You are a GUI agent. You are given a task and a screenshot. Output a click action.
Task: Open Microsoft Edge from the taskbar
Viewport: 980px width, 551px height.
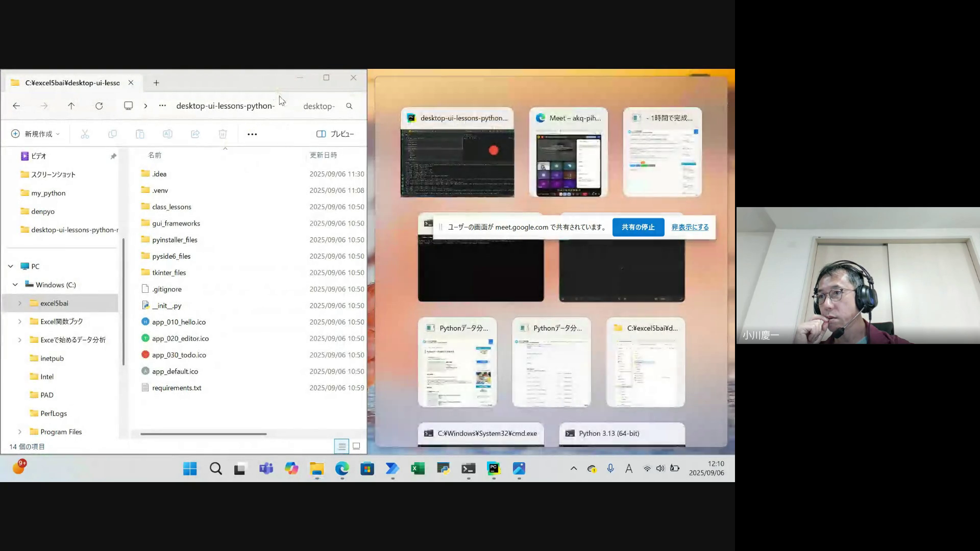point(342,468)
